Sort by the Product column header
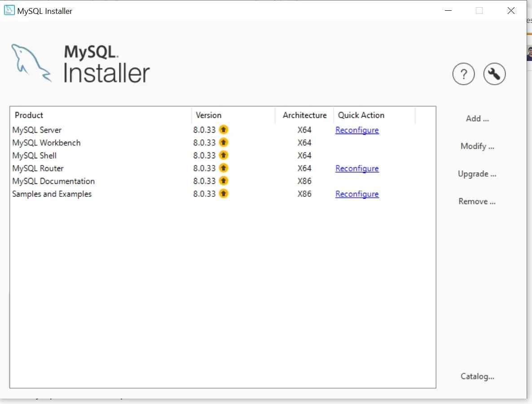Viewport: 532px width, 404px height. point(101,115)
